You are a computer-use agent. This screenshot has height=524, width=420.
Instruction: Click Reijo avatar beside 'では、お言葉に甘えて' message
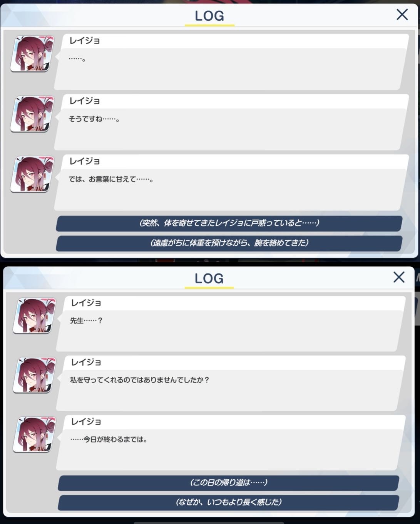[x=32, y=174]
